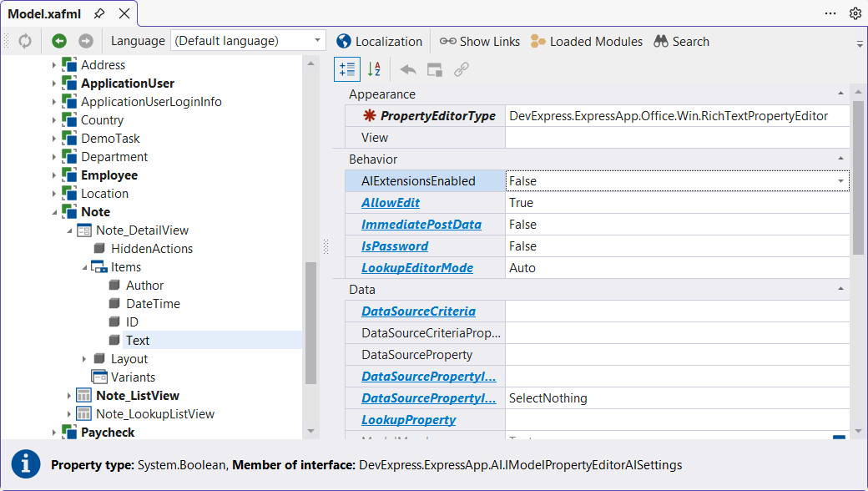
Task: Collapse the Data category
Action: click(841, 288)
